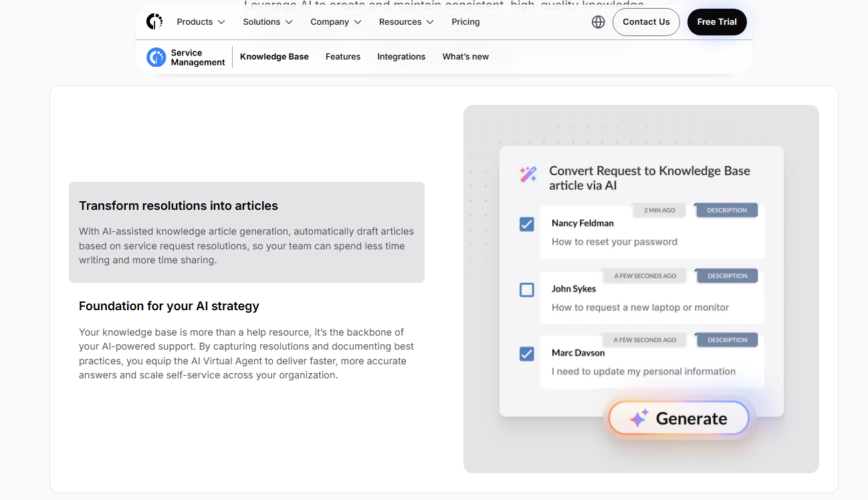Click 'How to request a new laptop or monitor'
This screenshot has width=868, height=500.
click(x=640, y=307)
